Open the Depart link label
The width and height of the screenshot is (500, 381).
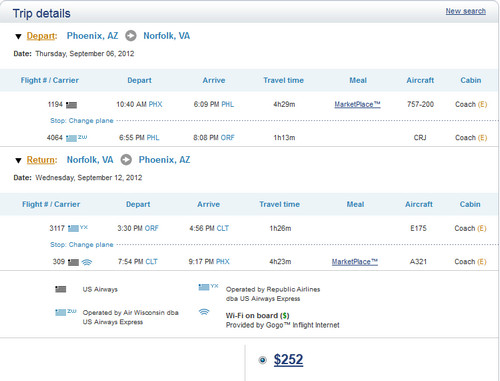point(41,36)
